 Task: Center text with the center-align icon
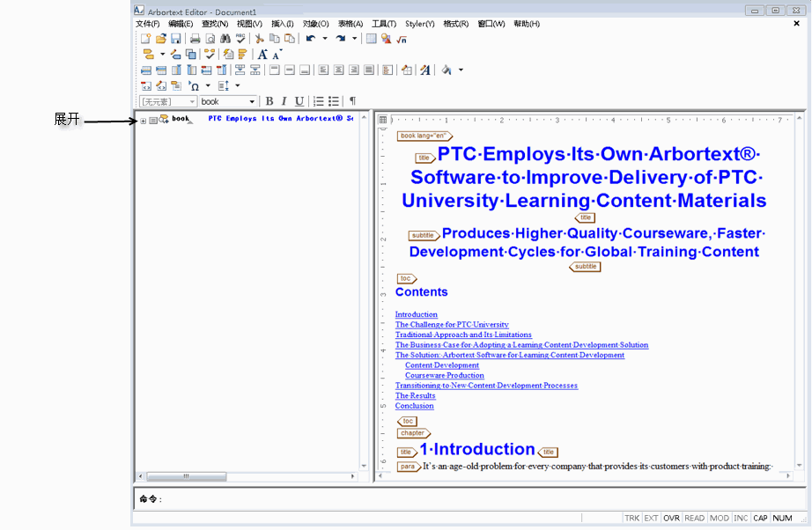click(339, 70)
